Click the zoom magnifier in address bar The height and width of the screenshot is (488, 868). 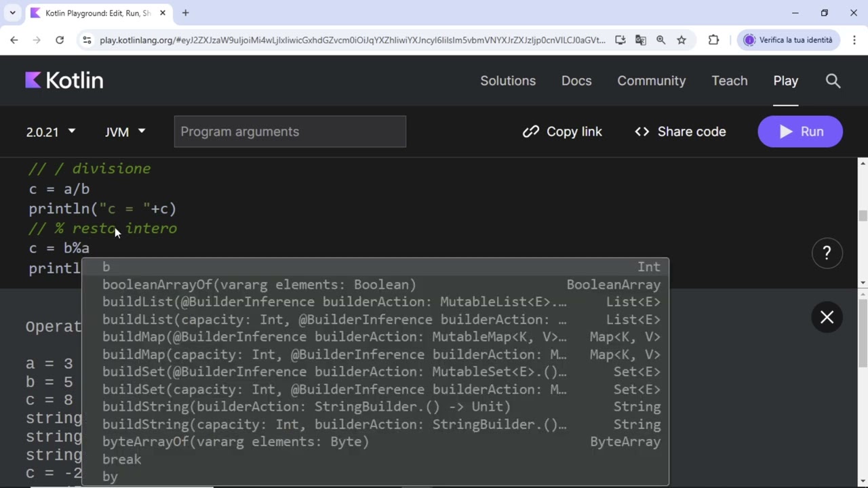(x=660, y=40)
